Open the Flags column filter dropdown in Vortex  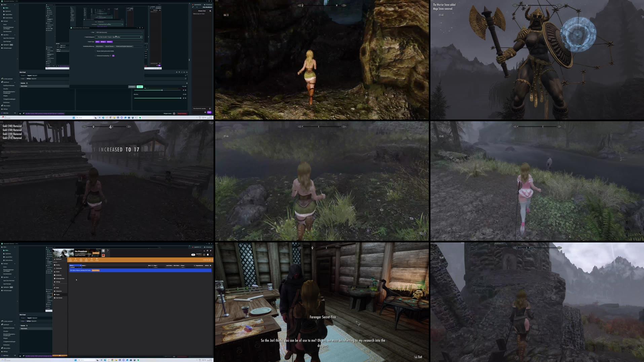pos(159,267)
